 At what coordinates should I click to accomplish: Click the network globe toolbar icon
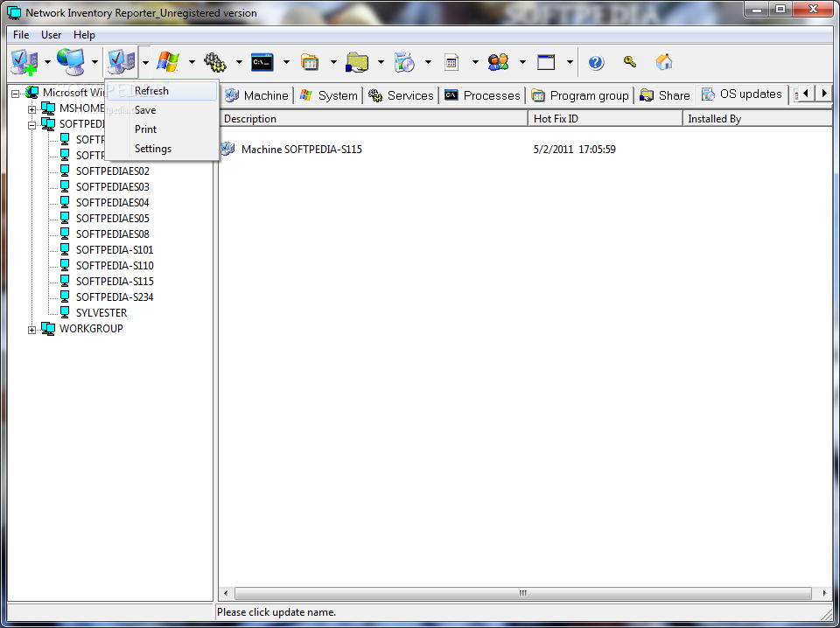coord(72,62)
